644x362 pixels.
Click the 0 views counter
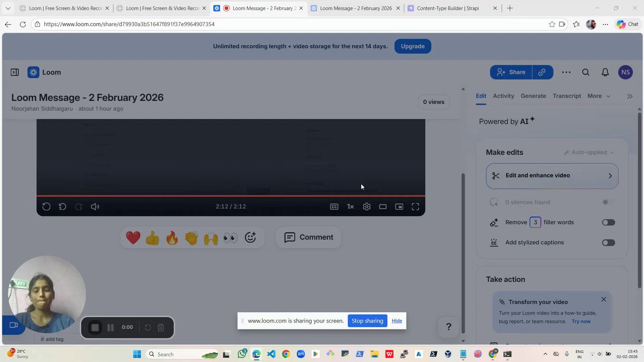pos(434,102)
